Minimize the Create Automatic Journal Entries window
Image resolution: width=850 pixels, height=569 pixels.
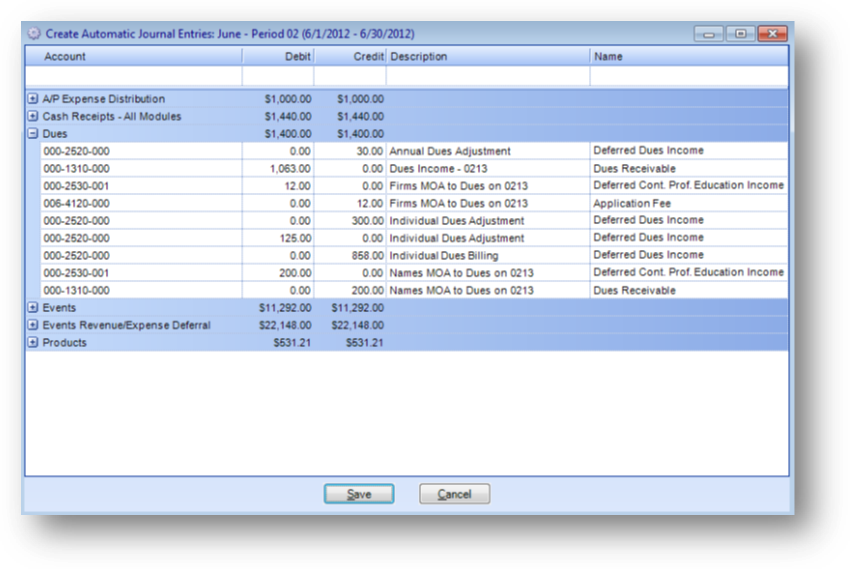708,34
